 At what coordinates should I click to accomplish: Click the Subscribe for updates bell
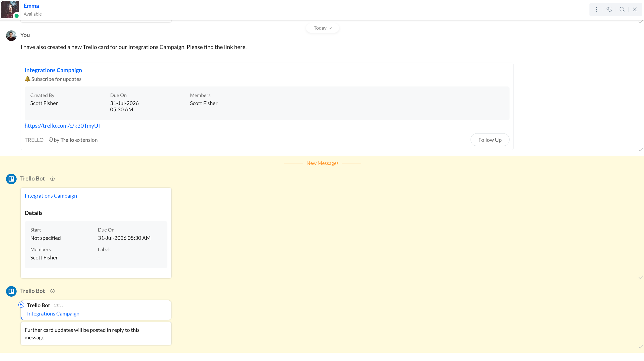27,79
